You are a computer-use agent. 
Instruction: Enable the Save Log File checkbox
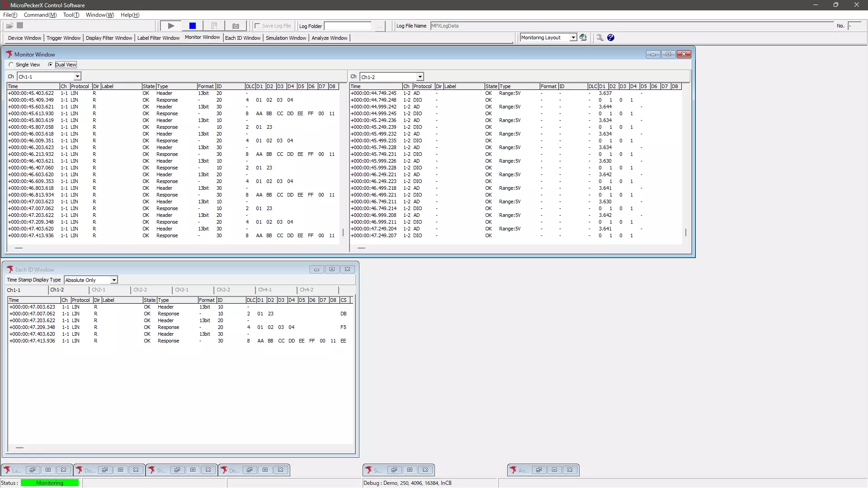(257, 26)
